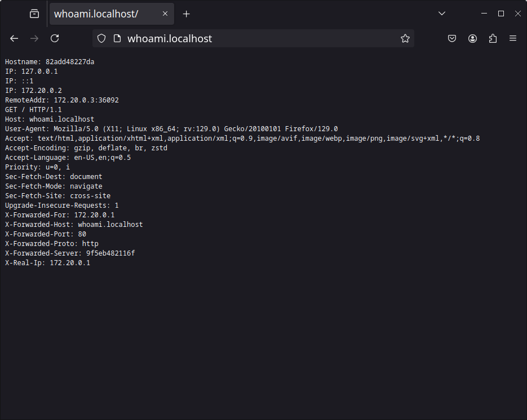
Task: Click X-Forwarded-Proto: http line
Action: pos(52,244)
